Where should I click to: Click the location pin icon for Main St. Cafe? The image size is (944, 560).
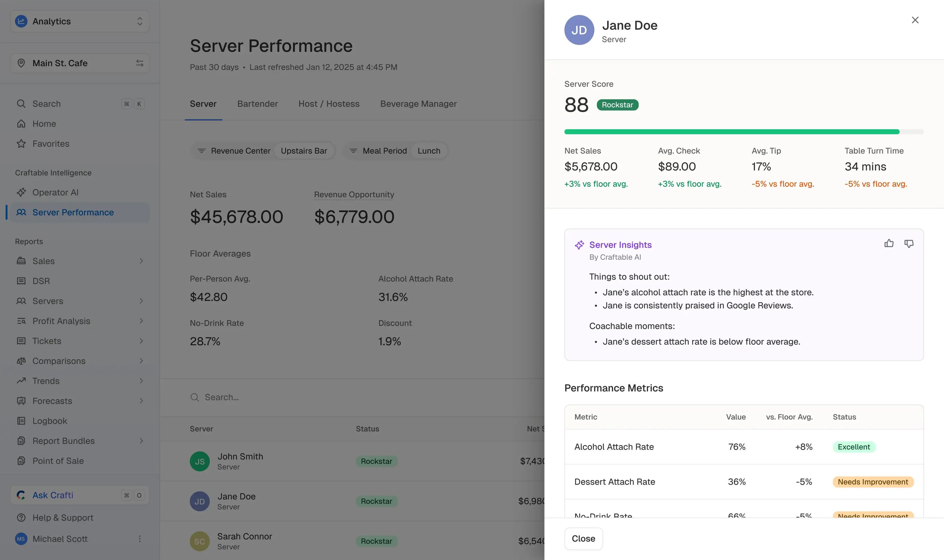click(x=21, y=63)
